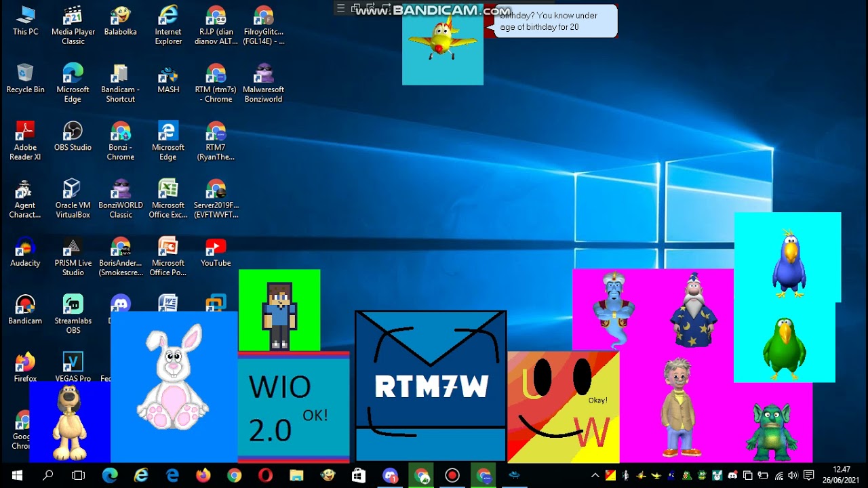
Task: Select the Bandicam - Shortcut folder icon
Action: 120,83
